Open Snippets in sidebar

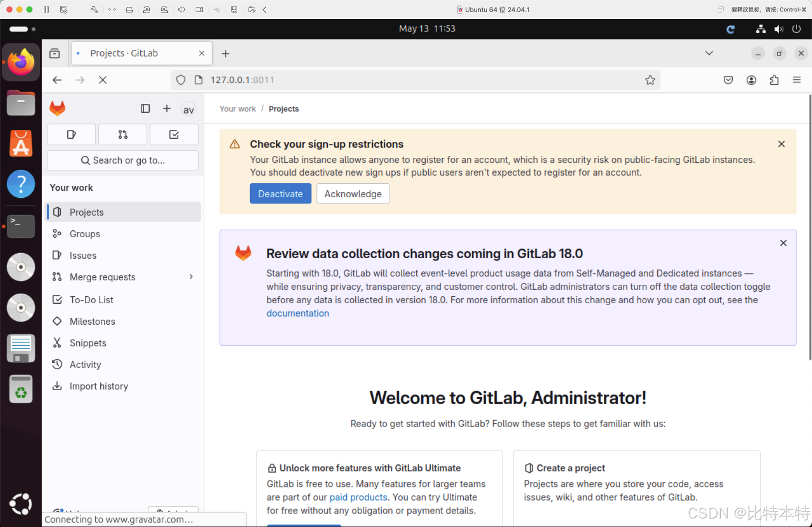[x=124, y=343]
